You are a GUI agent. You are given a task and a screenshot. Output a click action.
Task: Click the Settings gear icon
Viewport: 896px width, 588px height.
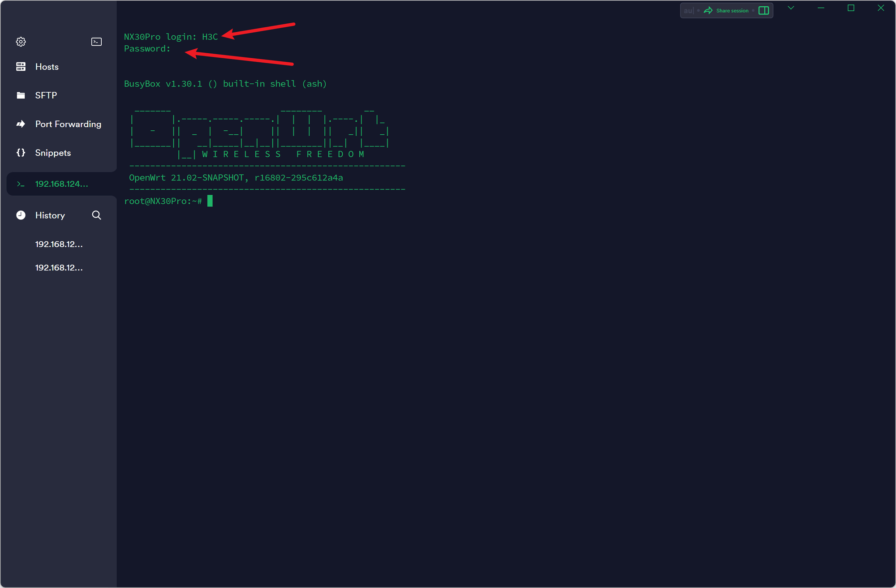tap(21, 41)
